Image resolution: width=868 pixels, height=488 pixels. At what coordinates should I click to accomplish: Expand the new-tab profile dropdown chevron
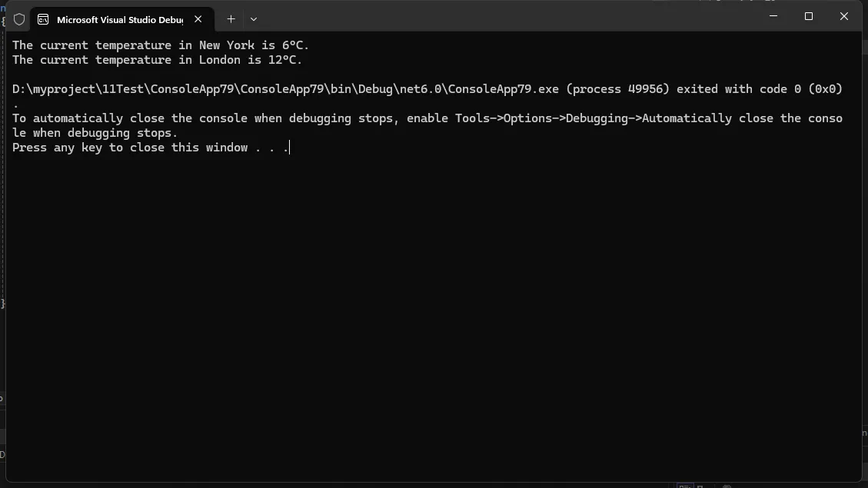point(254,19)
